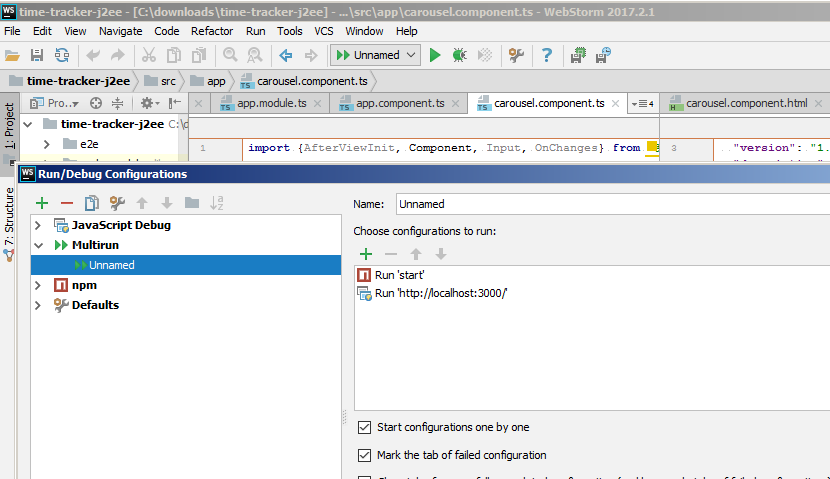
Task: Navigate Back with the blue arrow
Action: (x=286, y=55)
